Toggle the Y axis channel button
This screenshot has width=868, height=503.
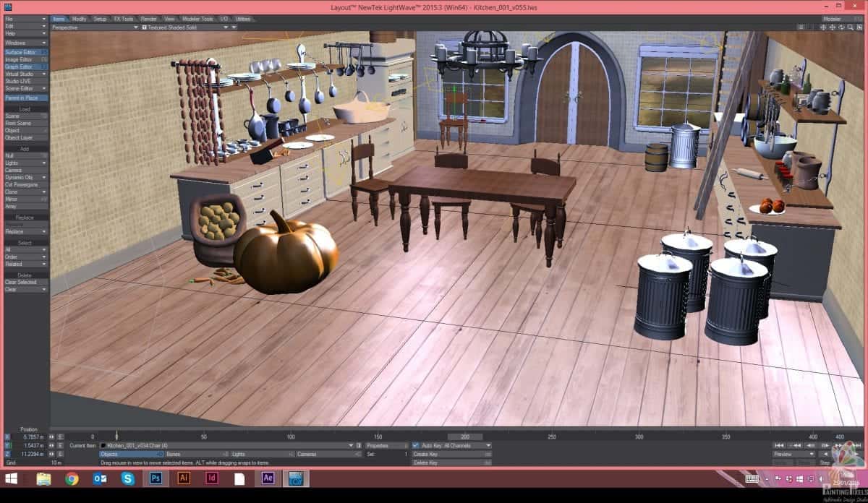pyautogui.click(x=8, y=446)
